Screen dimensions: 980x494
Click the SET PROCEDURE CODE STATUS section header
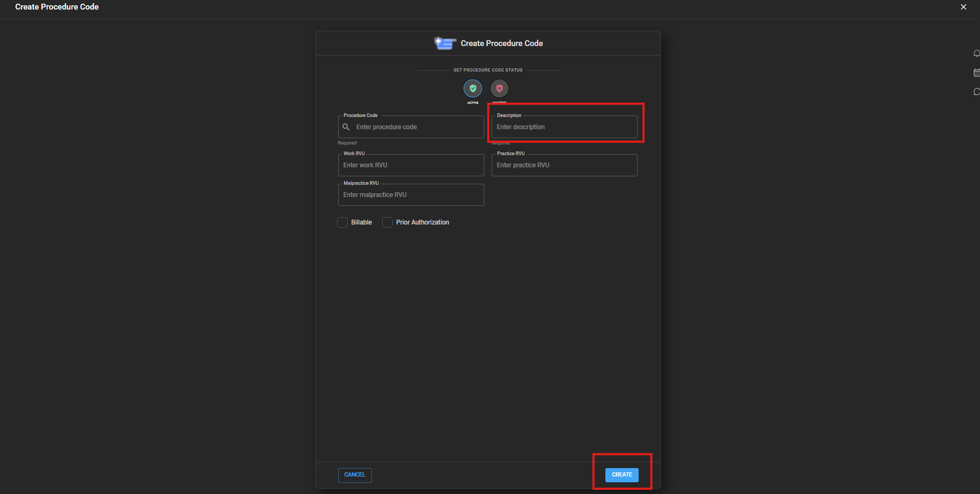[487, 69]
